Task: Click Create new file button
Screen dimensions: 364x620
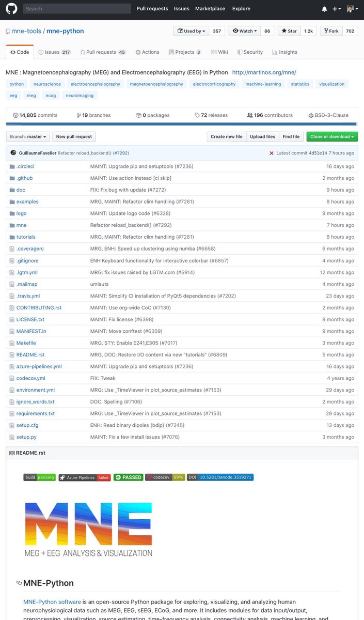Action: (x=227, y=136)
